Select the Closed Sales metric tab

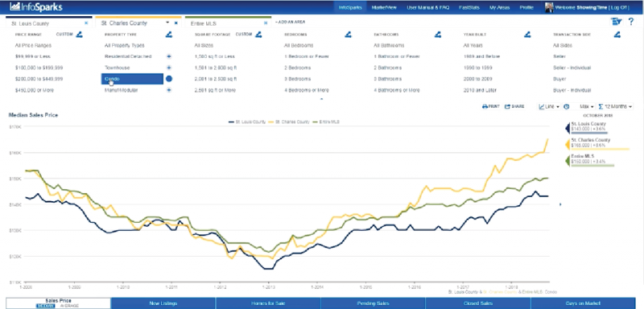point(477,303)
